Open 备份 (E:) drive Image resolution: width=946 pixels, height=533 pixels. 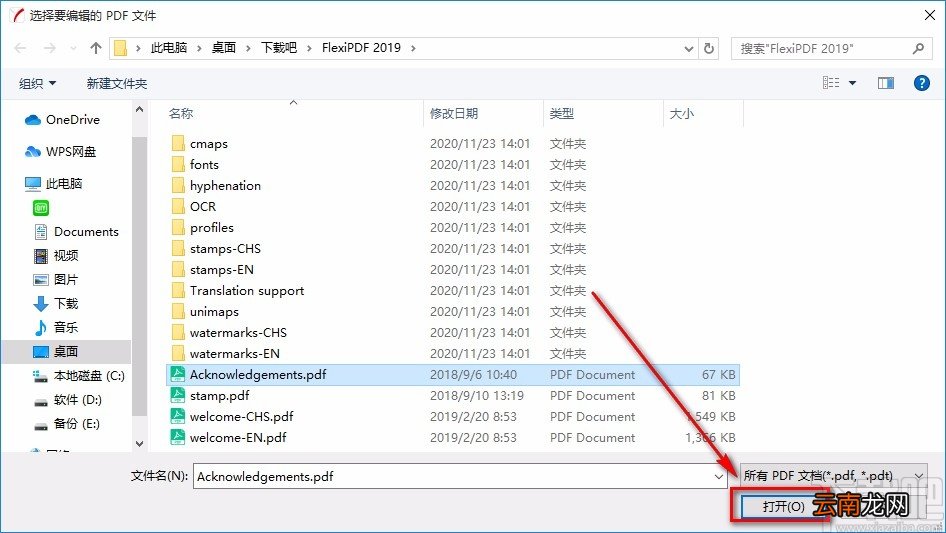point(67,424)
